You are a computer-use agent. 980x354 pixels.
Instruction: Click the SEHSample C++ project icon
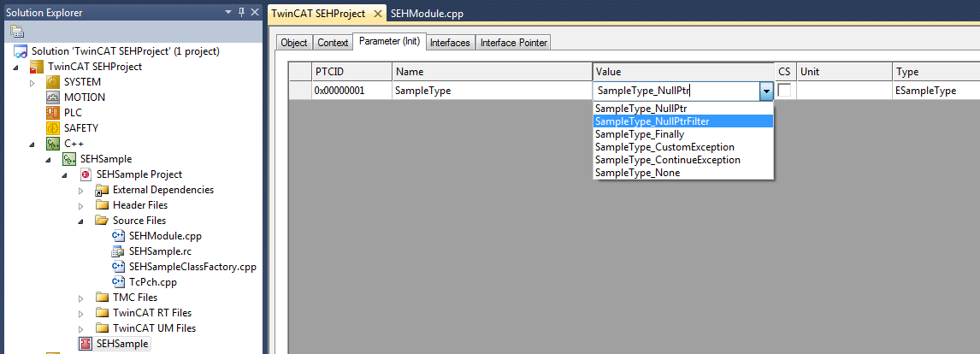pos(69,159)
